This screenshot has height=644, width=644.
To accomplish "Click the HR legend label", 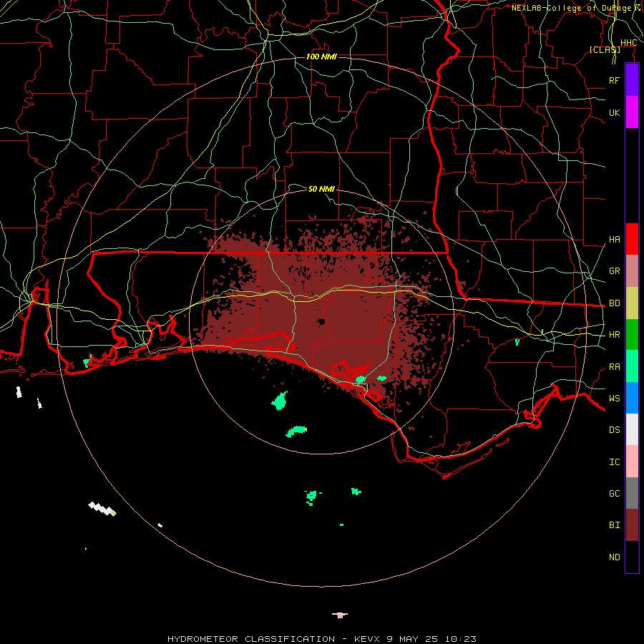I will pos(614,335).
